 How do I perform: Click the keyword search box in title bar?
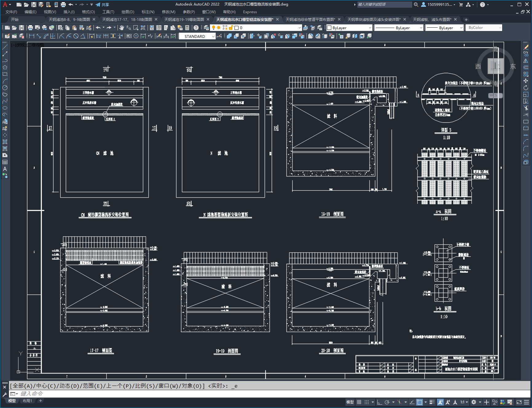point(384,4)
